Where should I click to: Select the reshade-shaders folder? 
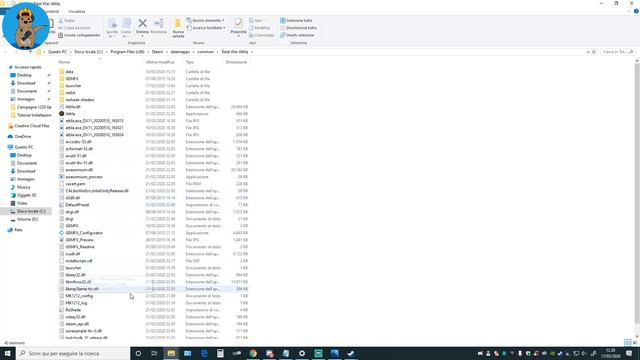tap(77, 100)
